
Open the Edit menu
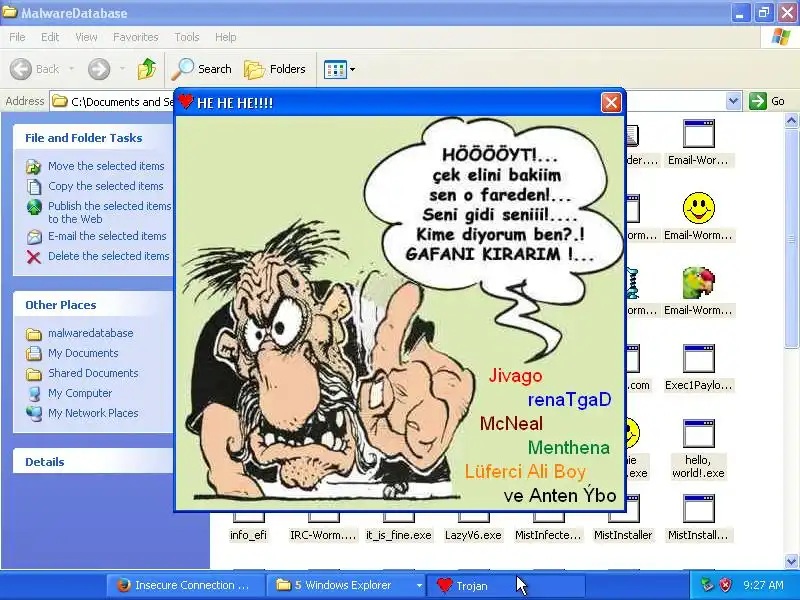point(50,37)
